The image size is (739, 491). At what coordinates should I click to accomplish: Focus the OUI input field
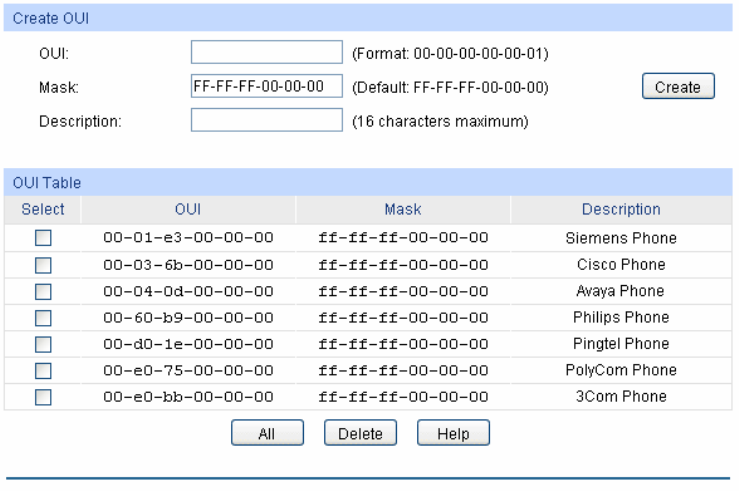click(x=266, y=52)
